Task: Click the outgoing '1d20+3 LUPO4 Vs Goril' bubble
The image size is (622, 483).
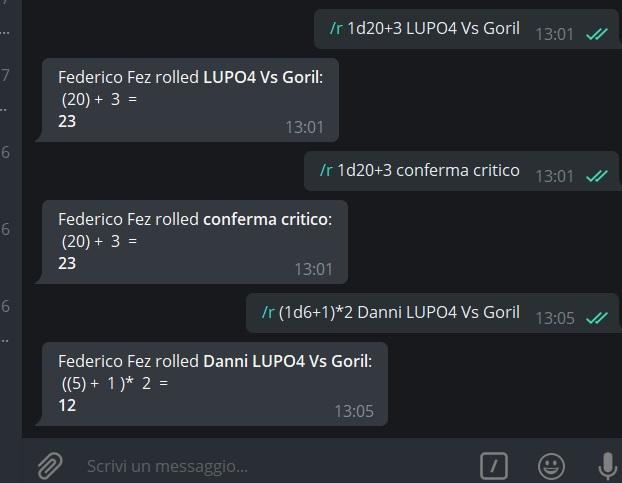Action: pos(467,29)
